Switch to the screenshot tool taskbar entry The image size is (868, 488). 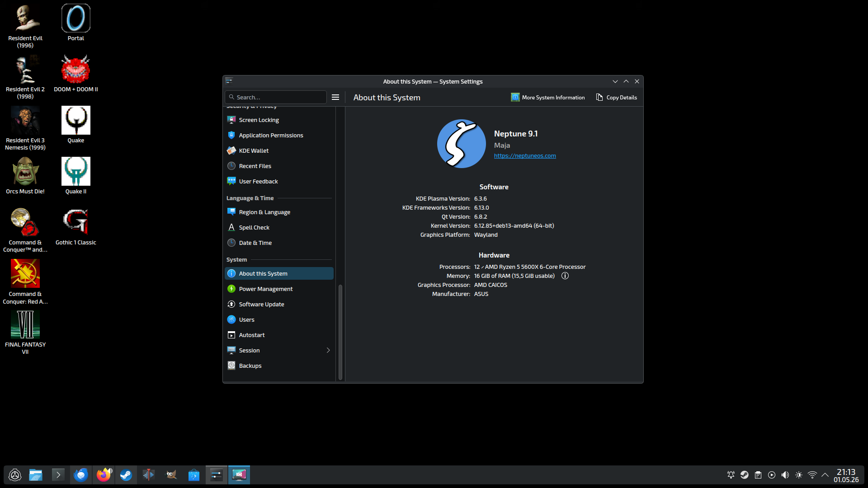(x=239, y=475)
